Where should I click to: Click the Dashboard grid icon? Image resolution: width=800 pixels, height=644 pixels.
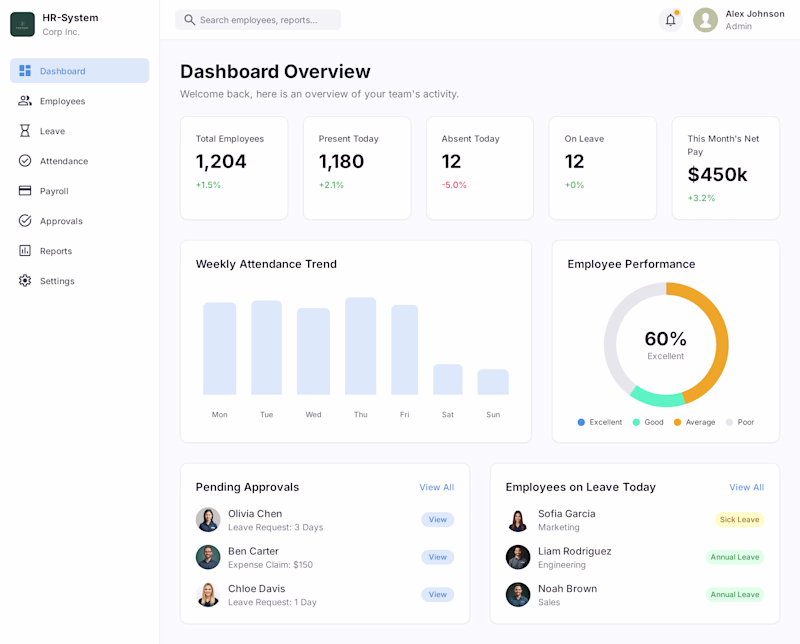tap(25, 70)
